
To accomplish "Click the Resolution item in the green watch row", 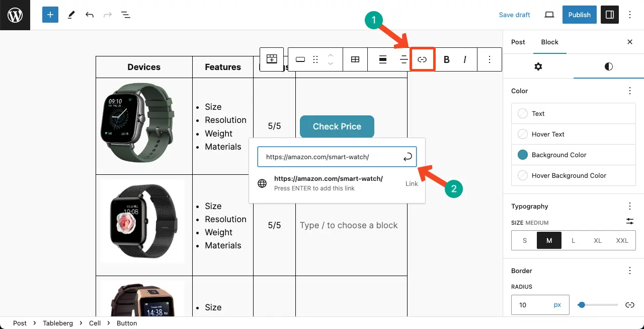I will (225, 120).
